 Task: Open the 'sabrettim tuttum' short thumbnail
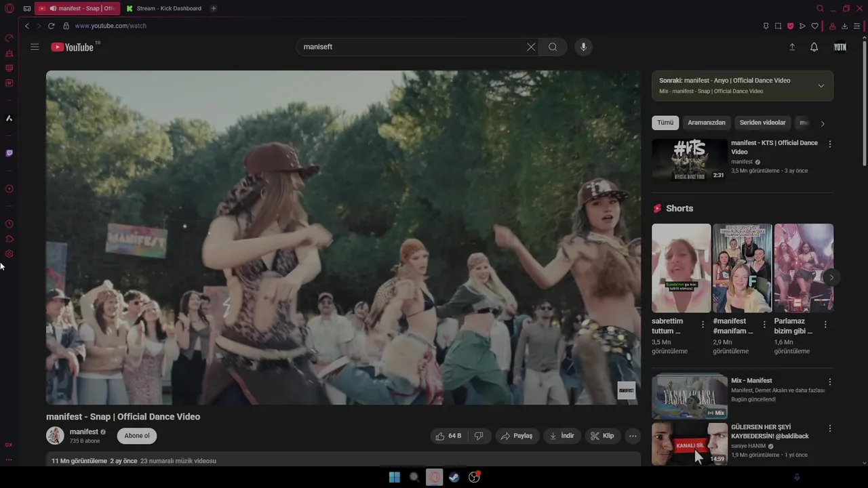(682, 268)
